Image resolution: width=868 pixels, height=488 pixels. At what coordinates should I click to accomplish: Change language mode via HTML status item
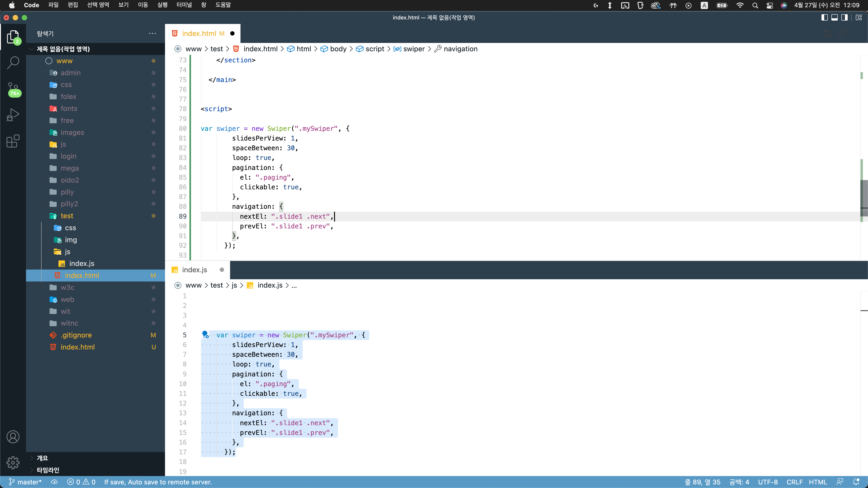(818, 482)
